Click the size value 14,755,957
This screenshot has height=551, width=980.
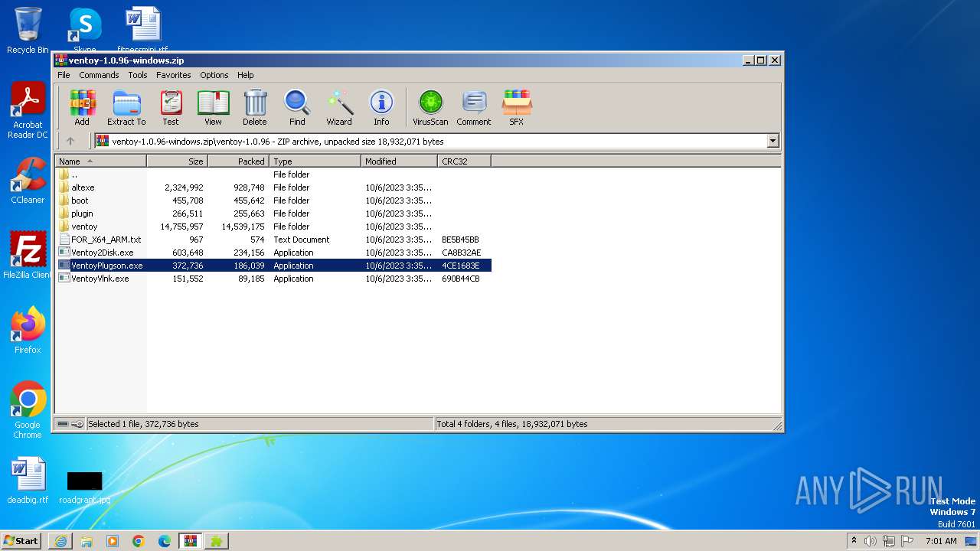(181, 227)
